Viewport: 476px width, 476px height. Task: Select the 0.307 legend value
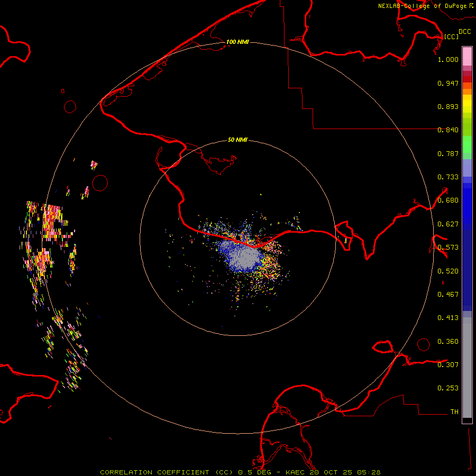click(448, 365)
